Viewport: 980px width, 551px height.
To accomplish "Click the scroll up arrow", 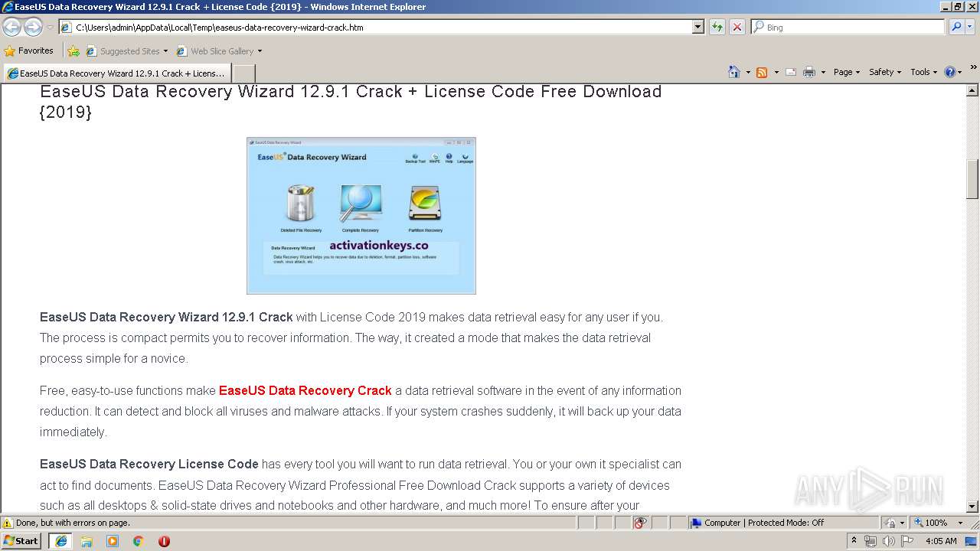I will pos(972,90).
